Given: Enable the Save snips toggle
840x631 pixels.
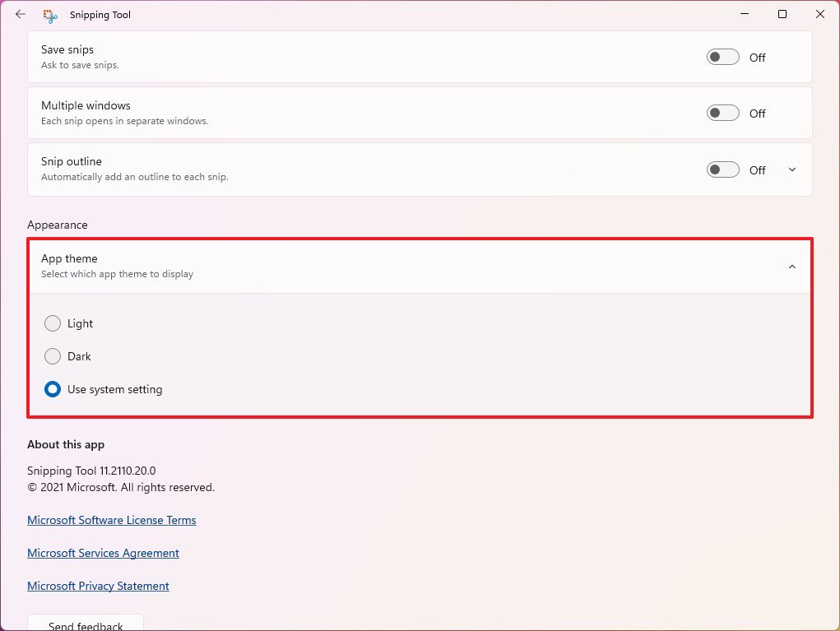Looking at the screenshot, I should 722,57.
